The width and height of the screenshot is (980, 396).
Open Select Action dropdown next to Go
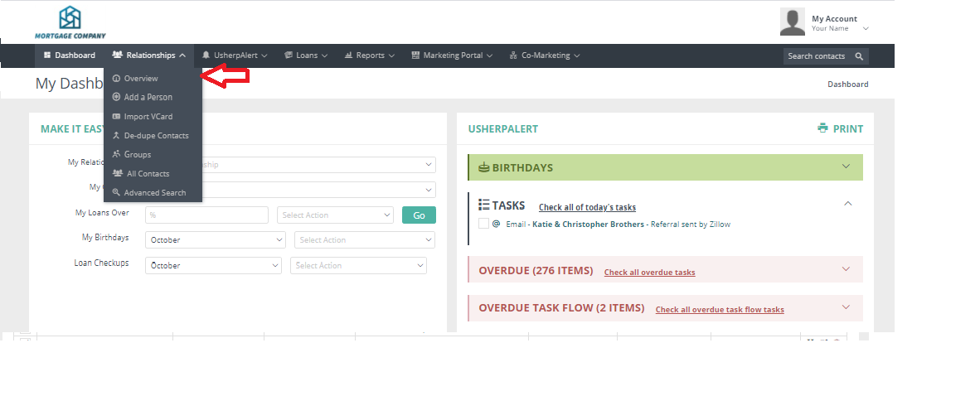point(335,215)
